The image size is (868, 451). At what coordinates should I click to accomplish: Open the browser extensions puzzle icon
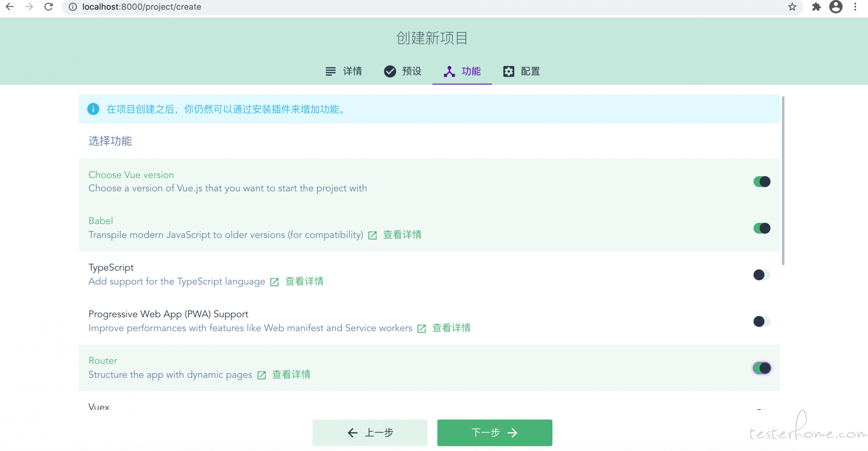[816, 7]
